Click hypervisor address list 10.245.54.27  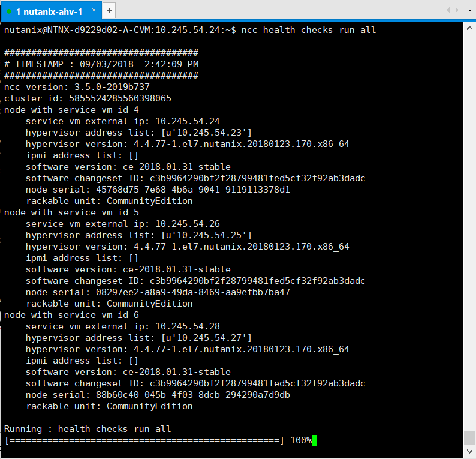(x=138, y=338)
